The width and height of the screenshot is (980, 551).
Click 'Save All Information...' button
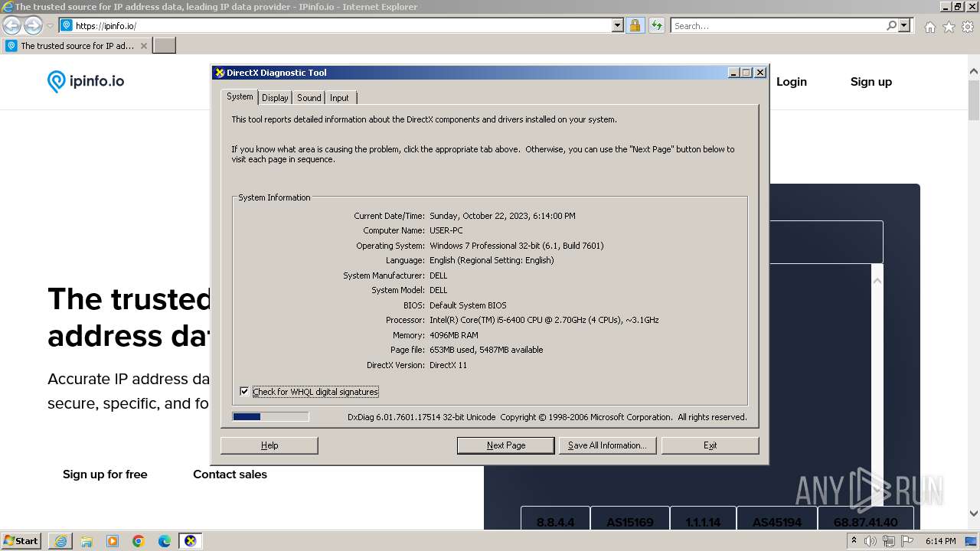[607, 445]
